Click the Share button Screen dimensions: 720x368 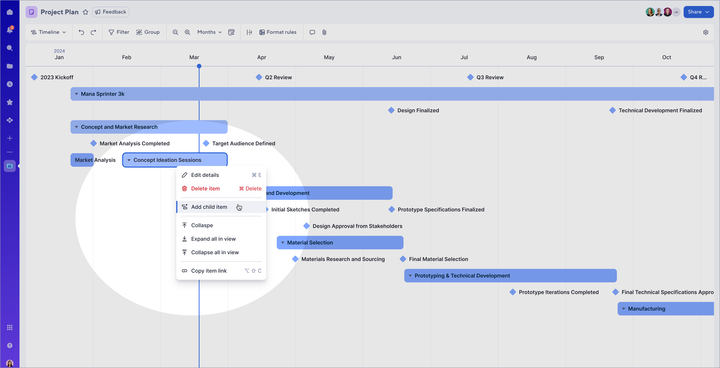tap(698, 12)
